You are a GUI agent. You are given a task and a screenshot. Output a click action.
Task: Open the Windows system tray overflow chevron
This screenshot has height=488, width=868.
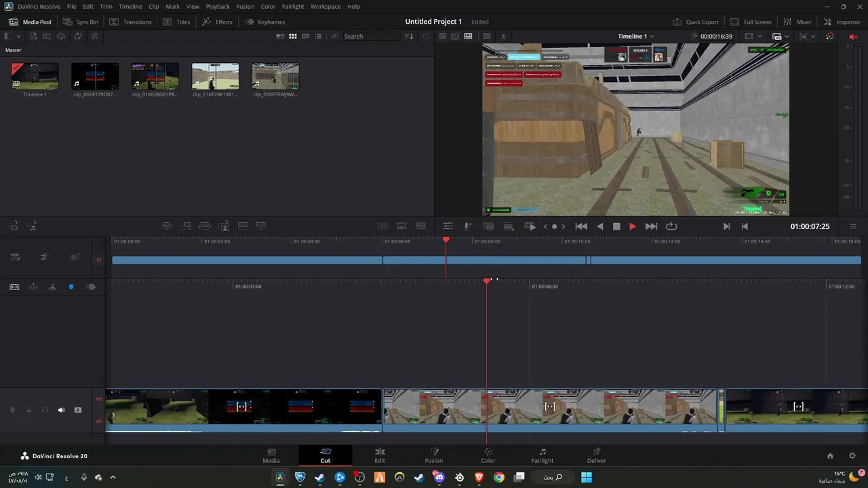[x=113, y=477]
